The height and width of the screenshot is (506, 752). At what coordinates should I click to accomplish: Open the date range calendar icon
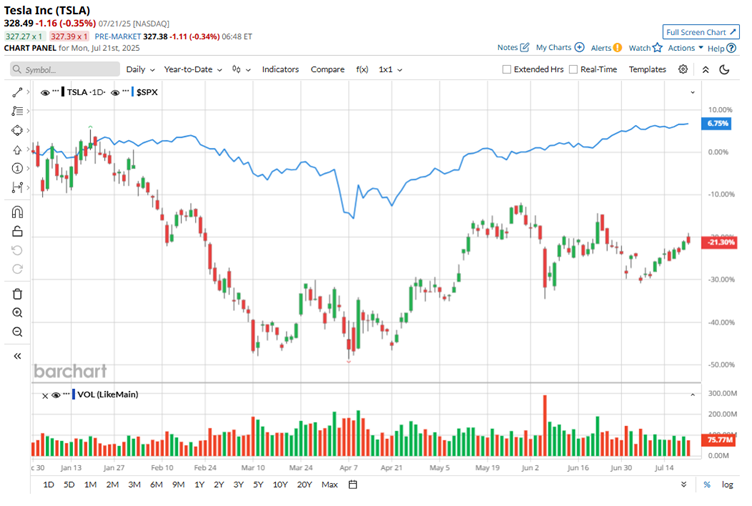pyautogui.click(x=353, y=484)
